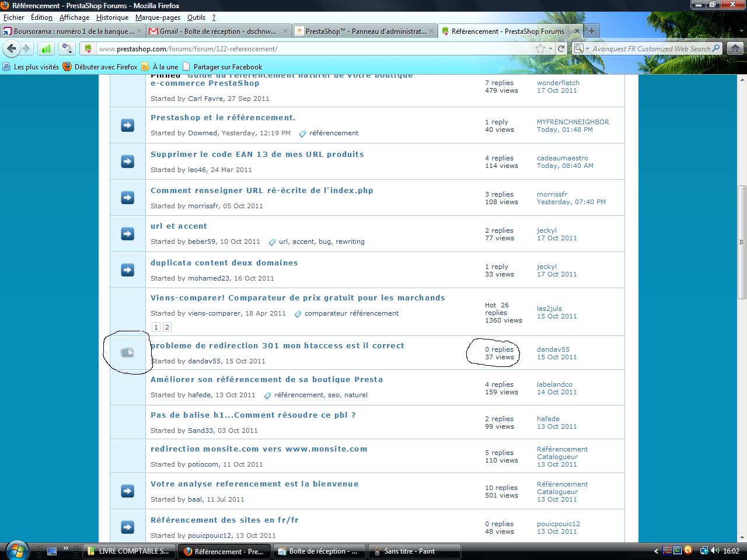Viewport: 747px width, 560px height.
Task: Open the Firefox home page icon
Action: (x=735, y=48)
